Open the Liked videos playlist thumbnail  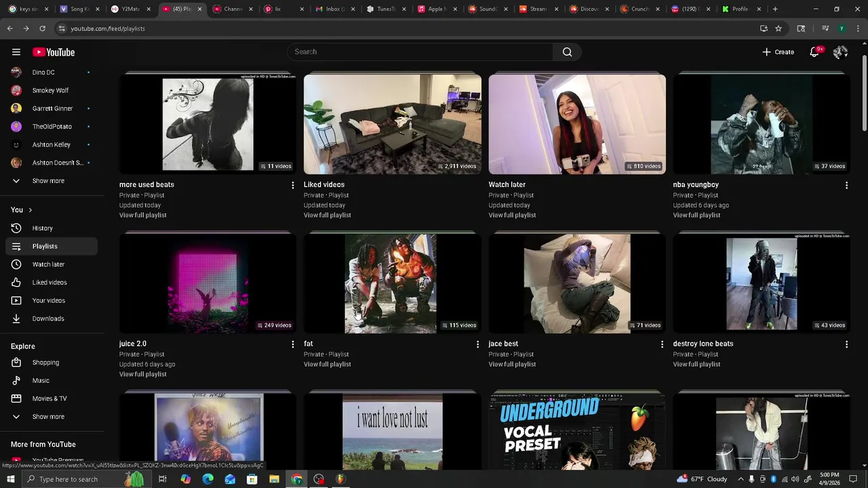393,124
